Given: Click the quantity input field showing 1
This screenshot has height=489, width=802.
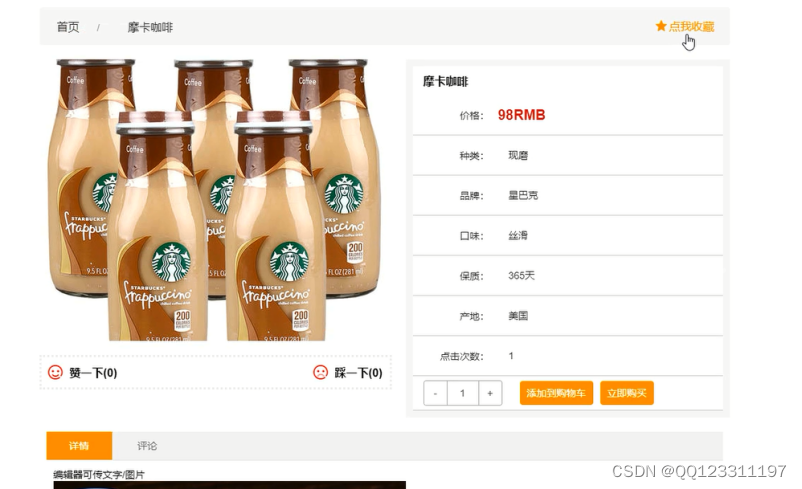Looking at the screenshot, I should 463,393.
